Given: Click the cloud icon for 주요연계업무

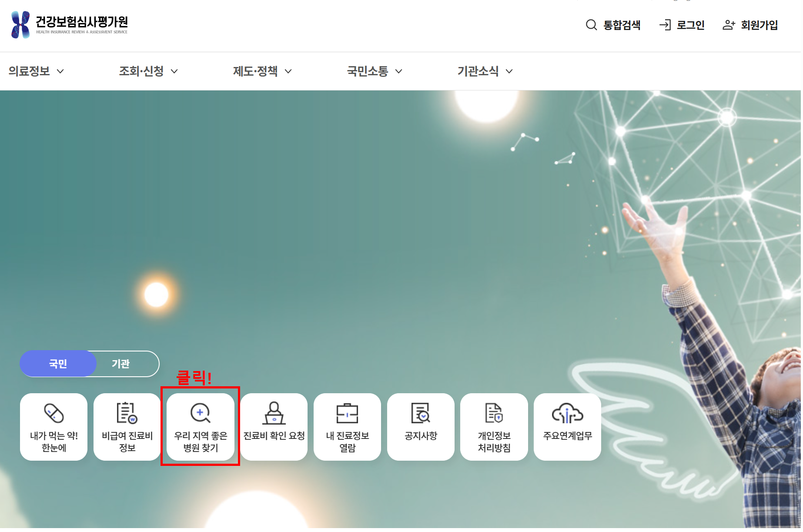Looking at the screenshot, I should pyautogui.click(x=567, y=413).
